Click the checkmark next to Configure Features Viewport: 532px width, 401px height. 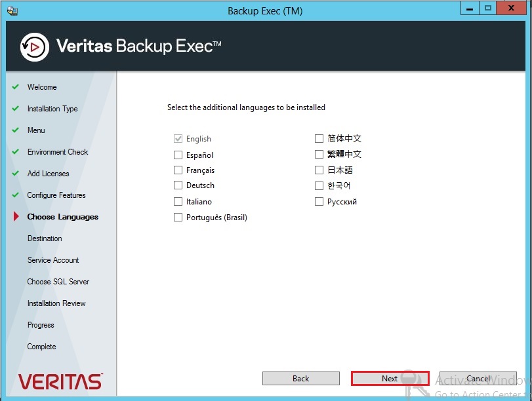tap(16, 195)
